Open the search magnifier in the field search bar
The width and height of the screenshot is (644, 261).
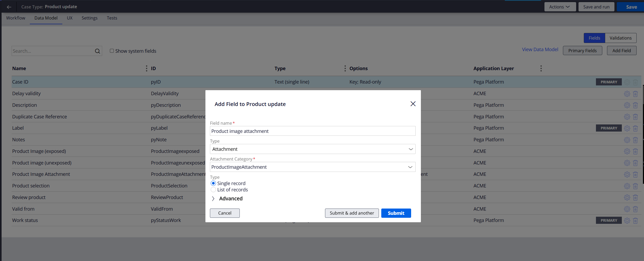(97, 51)
